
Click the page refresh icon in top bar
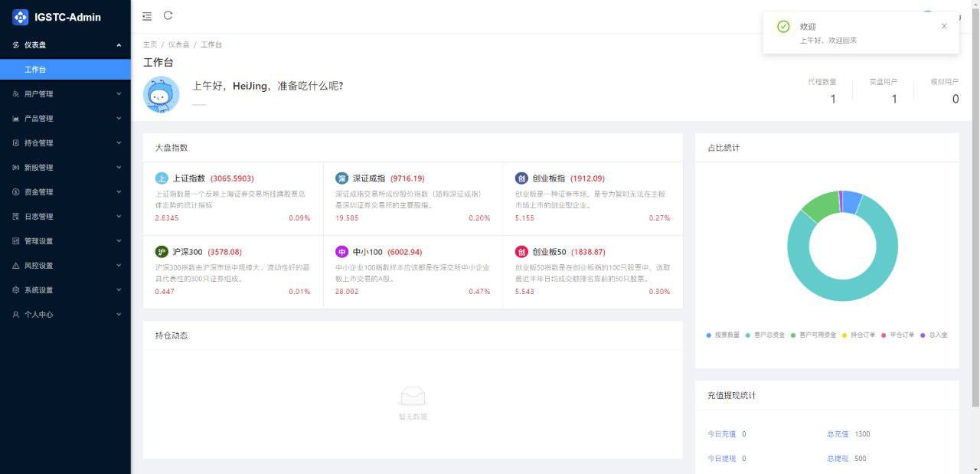168,15
